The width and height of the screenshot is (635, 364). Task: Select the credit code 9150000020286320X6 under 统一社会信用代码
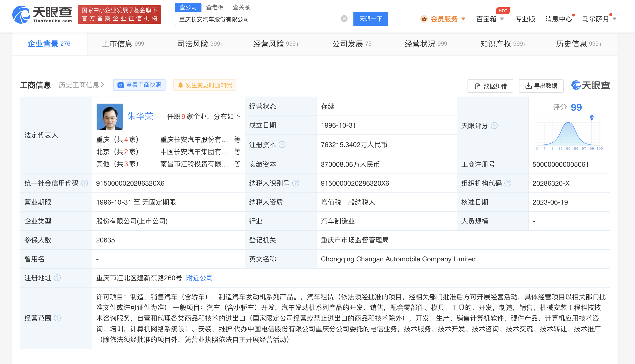(x=130, y=183)
